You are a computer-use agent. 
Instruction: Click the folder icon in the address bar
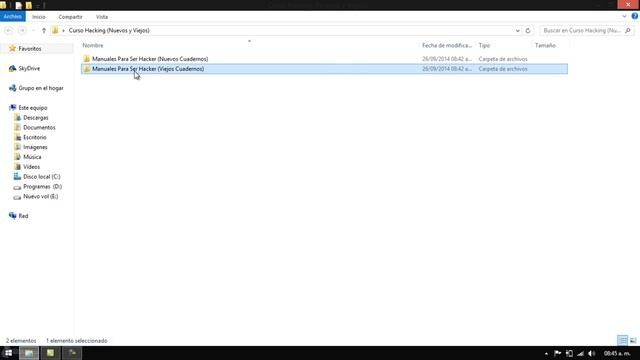coord(55,31)
